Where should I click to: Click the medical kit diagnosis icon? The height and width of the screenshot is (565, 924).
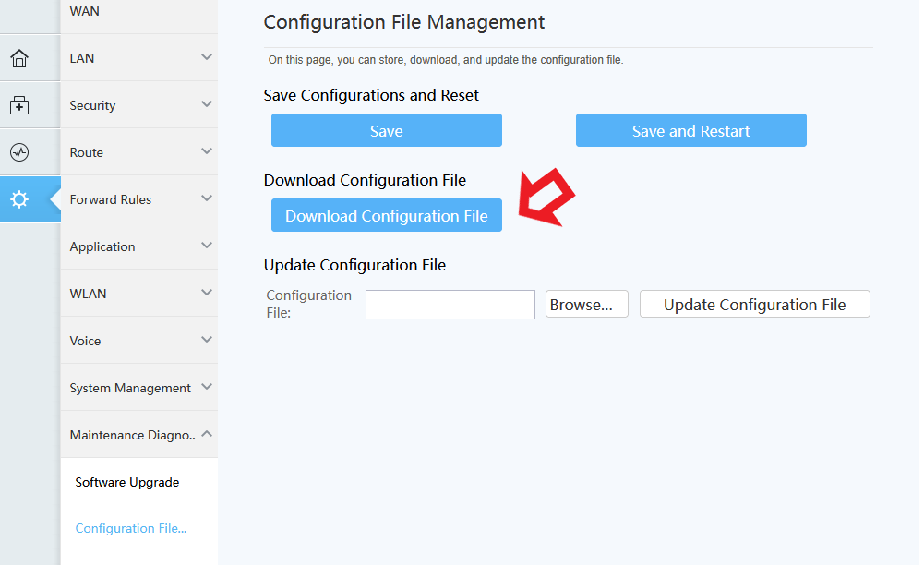[x=19, y=106]
